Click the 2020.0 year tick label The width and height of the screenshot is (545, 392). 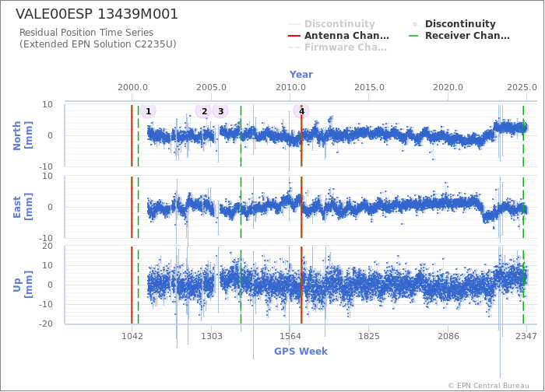[x=448, y=87]
